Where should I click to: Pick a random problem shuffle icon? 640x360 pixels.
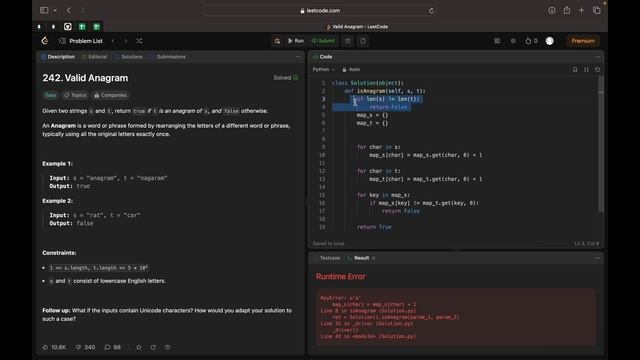139,41
